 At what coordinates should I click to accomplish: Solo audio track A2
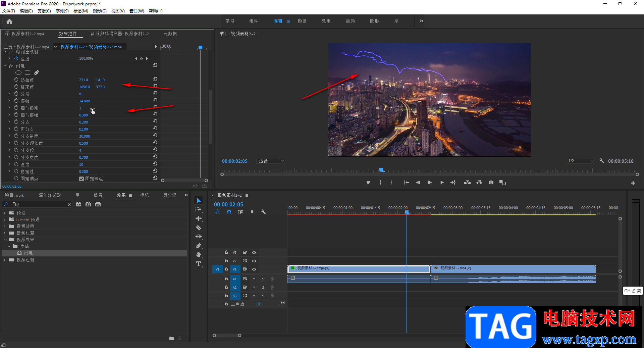pos(263,287)
